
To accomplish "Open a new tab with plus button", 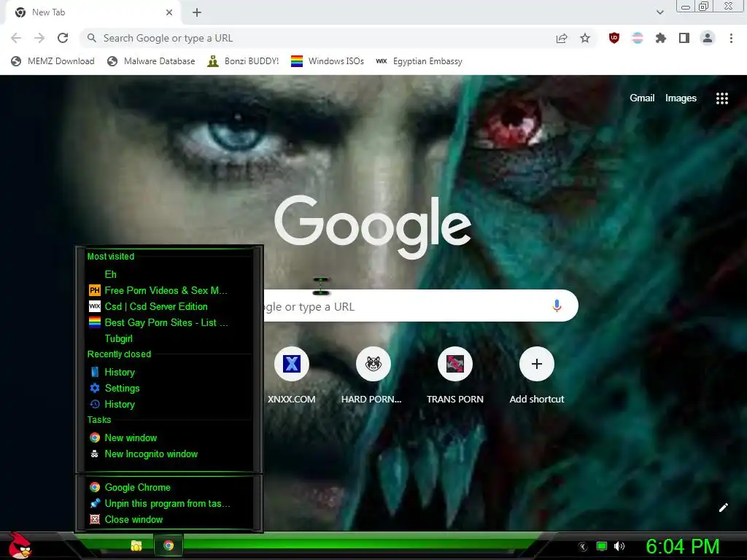I will 197,12.
